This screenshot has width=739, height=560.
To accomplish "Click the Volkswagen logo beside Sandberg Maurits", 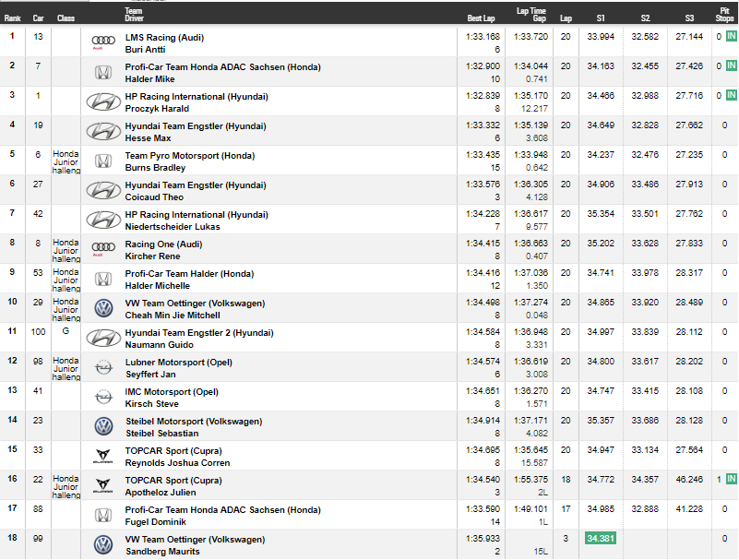I will [x=103, y=545].
